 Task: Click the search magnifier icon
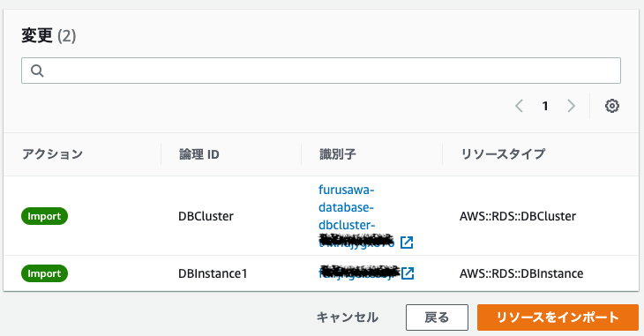pos(37,71)
